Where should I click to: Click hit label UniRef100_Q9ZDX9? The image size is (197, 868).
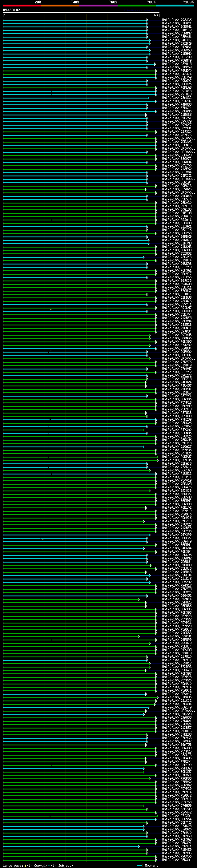coord(177,43)
